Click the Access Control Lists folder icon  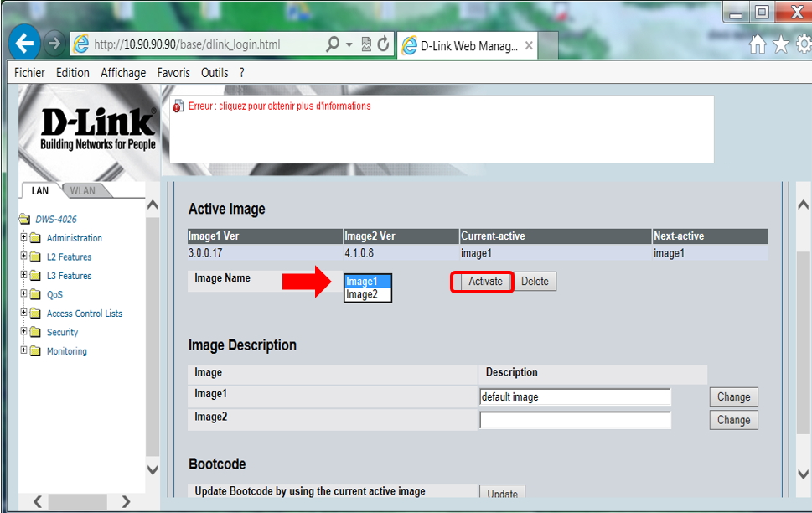click(35, 313)
